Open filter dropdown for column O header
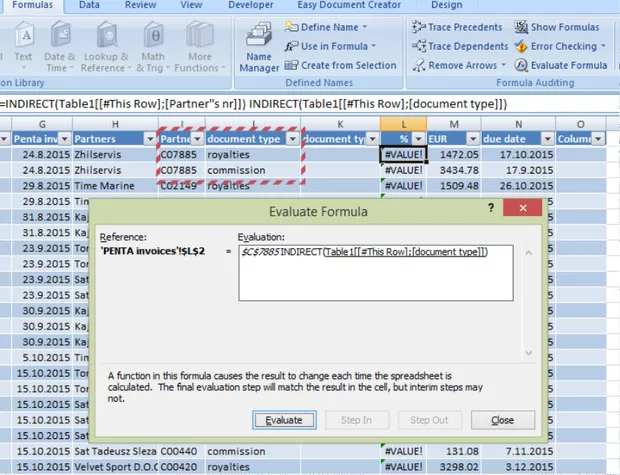 [598, 139]
